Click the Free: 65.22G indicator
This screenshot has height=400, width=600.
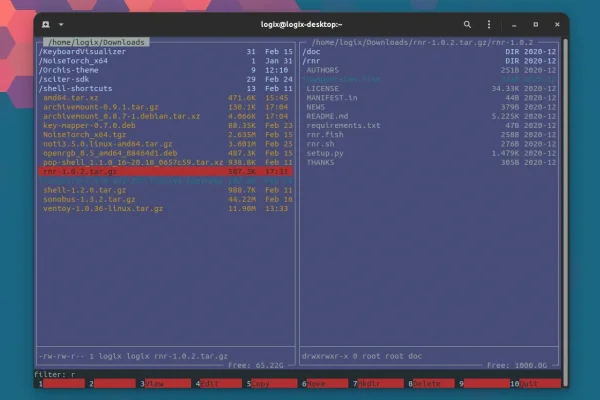click(256, 365)
